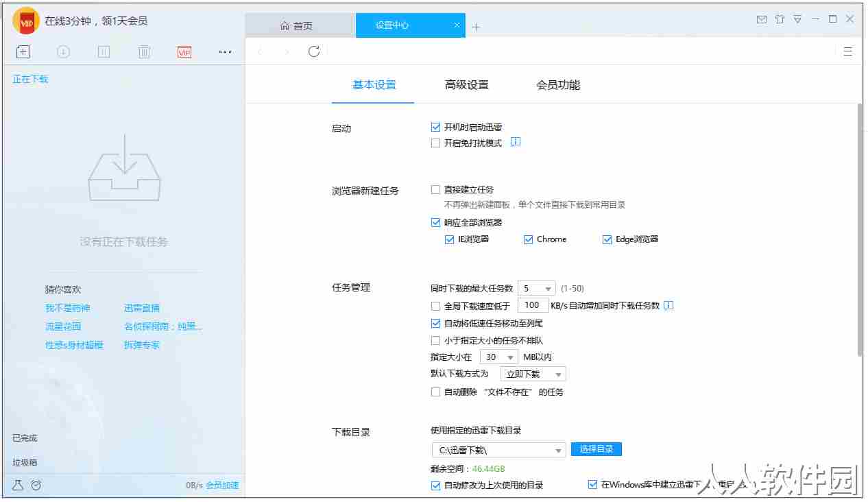Uncheck 开机时启动迅雷
The width and height of the screenshot is (868, 502).
tap(435, 127)
